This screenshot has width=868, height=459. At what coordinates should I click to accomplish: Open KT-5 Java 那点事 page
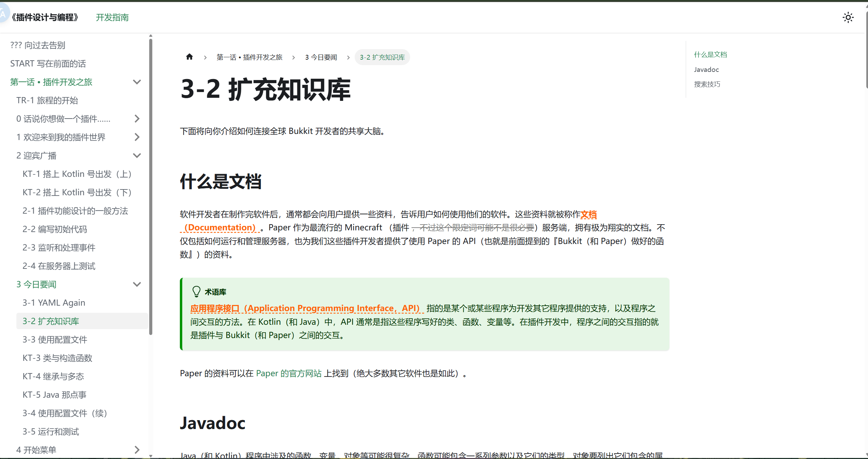tap(54, 395)
